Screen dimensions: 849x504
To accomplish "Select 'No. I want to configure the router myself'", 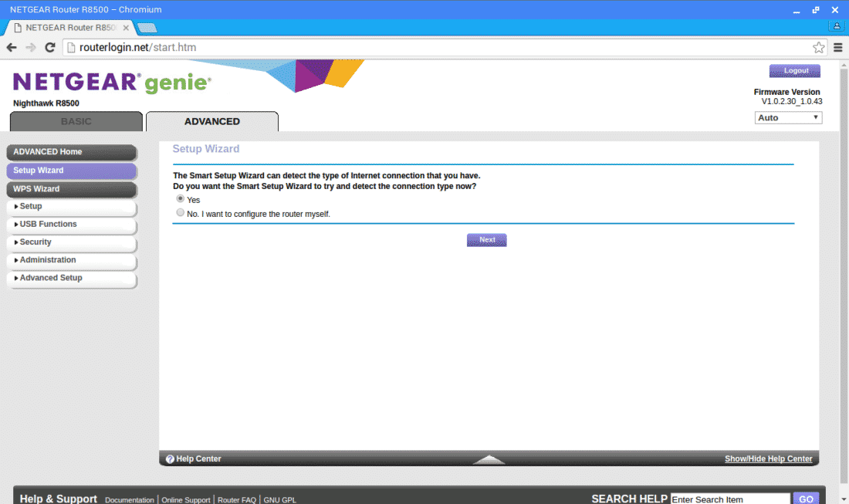I will pos(181,213).
